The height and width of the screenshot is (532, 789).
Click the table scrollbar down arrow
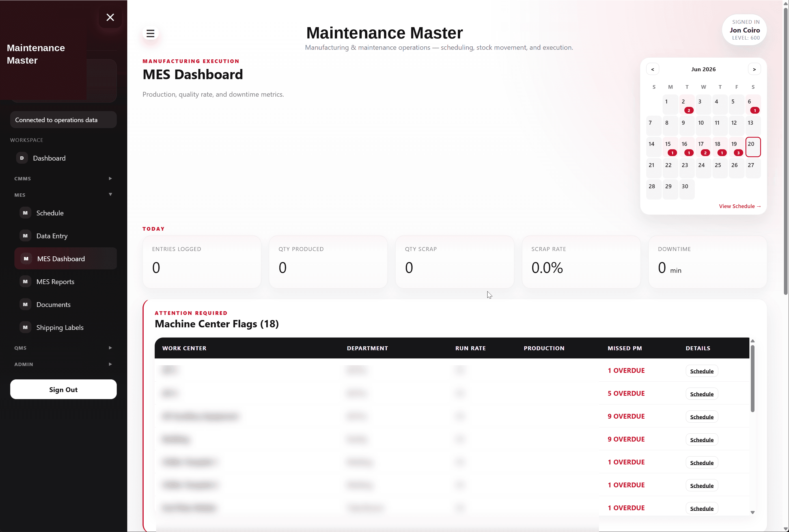point(752,512)
